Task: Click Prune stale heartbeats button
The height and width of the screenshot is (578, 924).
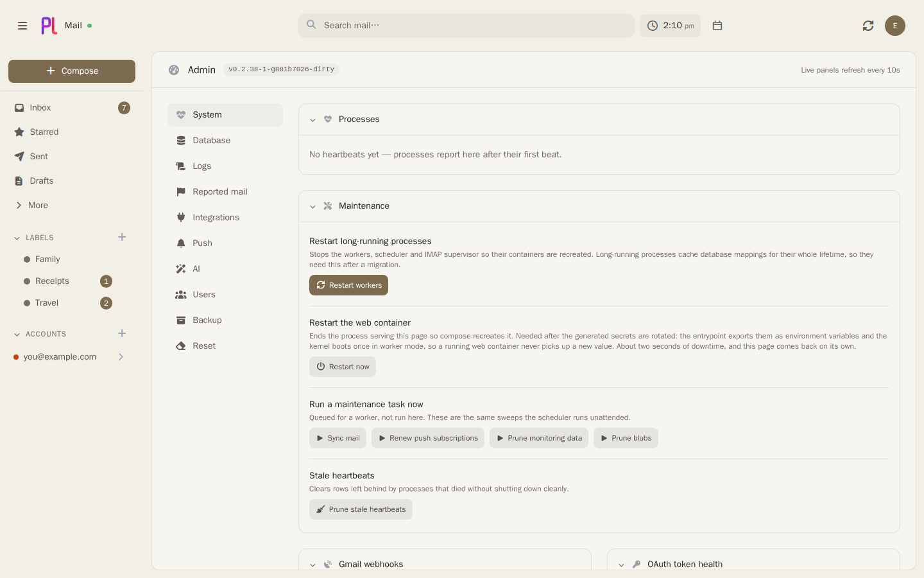Action: click(x=361, y=509)
